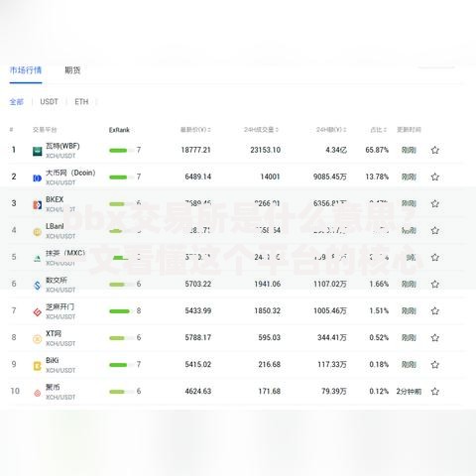The height and width of the screenshot is (476, 476).
Task: Favorite the 聚币 row star
Action: tap(435, 392)
